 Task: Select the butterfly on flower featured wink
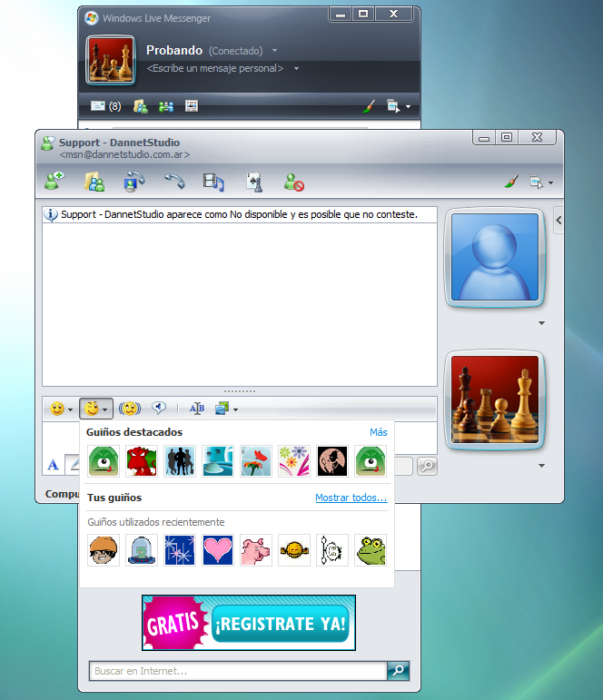pos(256,461)
